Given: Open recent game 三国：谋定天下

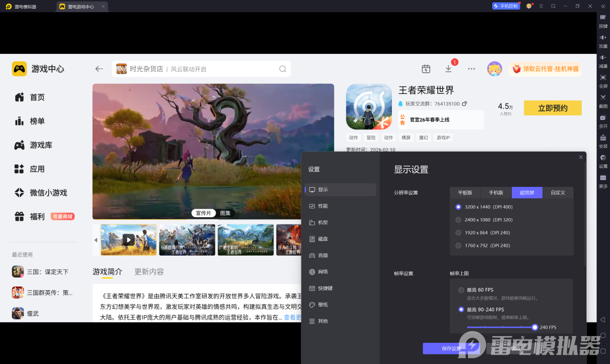Looking at the screenshot, I should point(40,272).
